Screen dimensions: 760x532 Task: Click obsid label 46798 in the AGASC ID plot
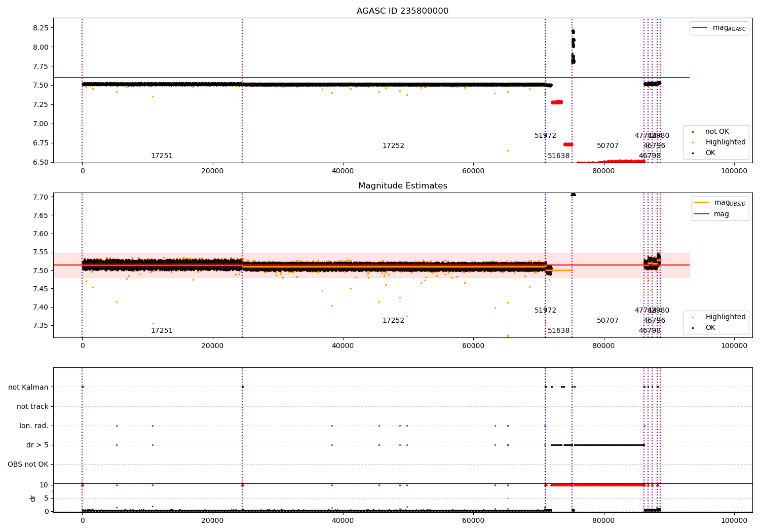click(650, 156)
